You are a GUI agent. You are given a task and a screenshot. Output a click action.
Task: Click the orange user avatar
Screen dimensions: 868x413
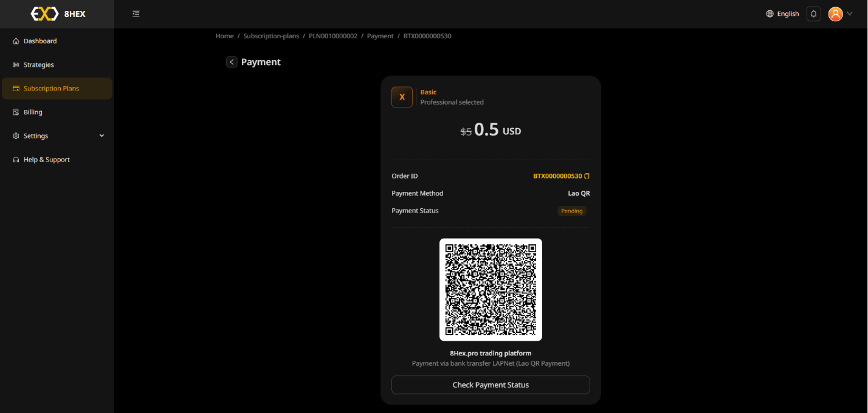point(835,14)
